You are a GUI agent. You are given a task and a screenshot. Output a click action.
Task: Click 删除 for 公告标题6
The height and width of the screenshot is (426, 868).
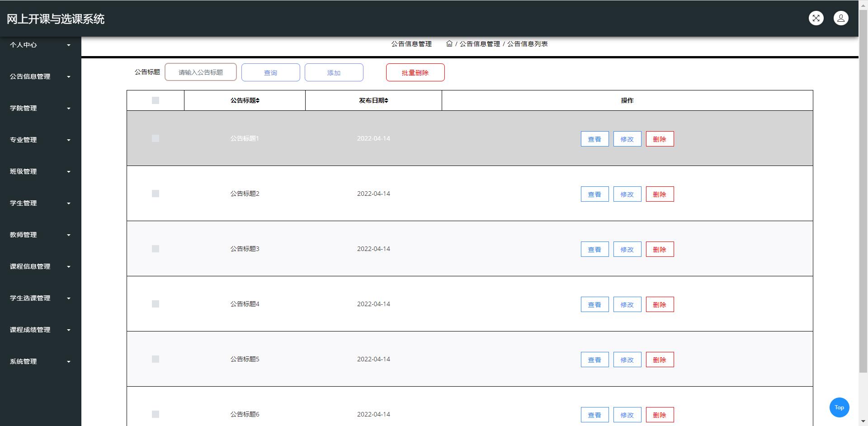coord(660,415)
